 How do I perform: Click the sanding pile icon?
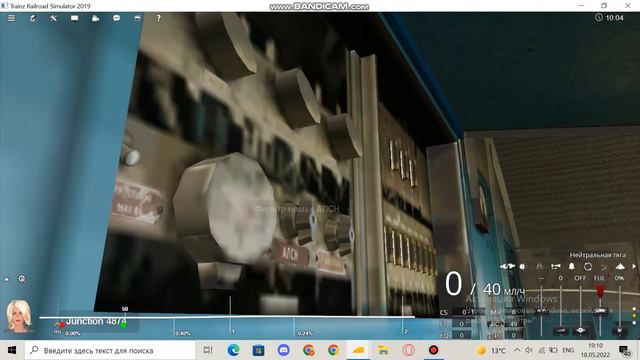pos(620,267)
